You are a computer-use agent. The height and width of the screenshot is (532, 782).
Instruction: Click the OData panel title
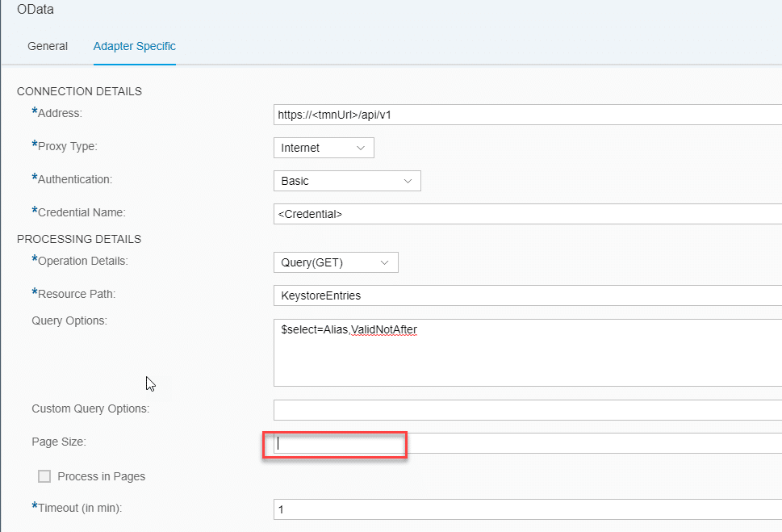click(x=35, y=10)
